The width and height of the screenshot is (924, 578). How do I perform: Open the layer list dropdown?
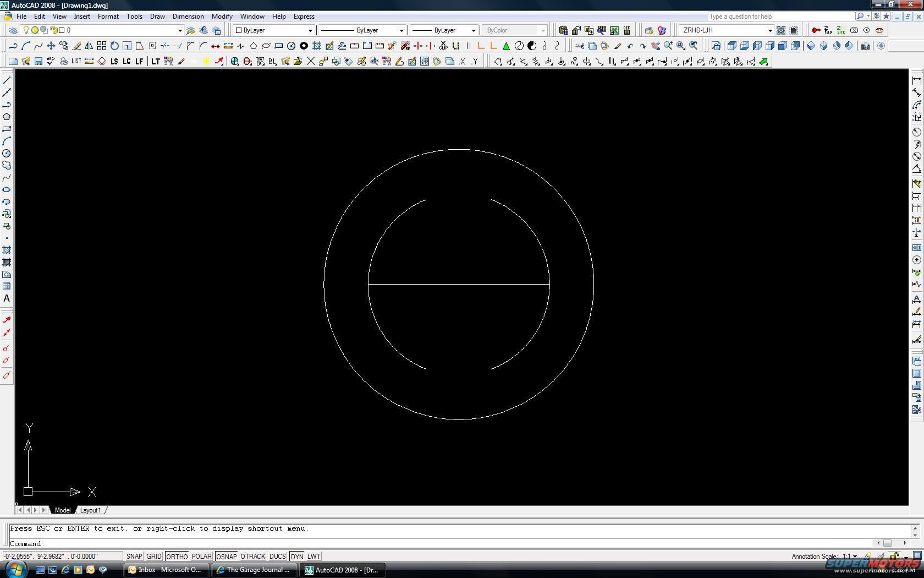pyautogui.click(x=179, y=30)
